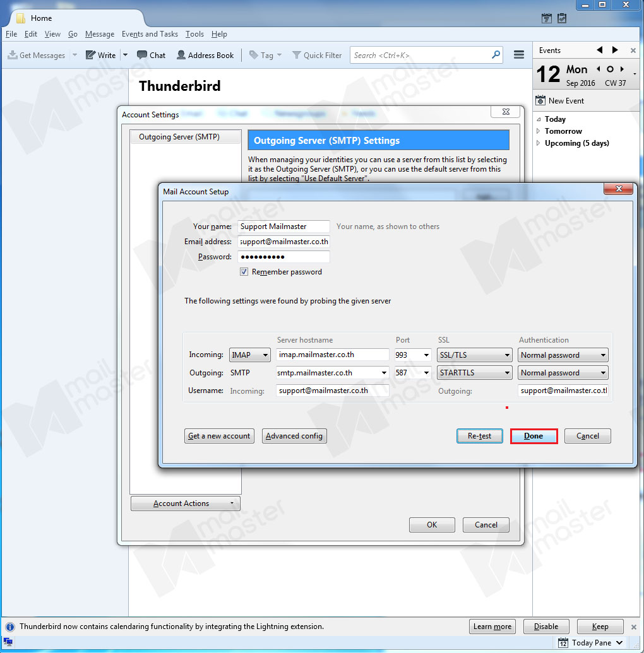Click the Calendar tab icon in title bar
This screenshot has width=644, height=653.
[547, 18]
